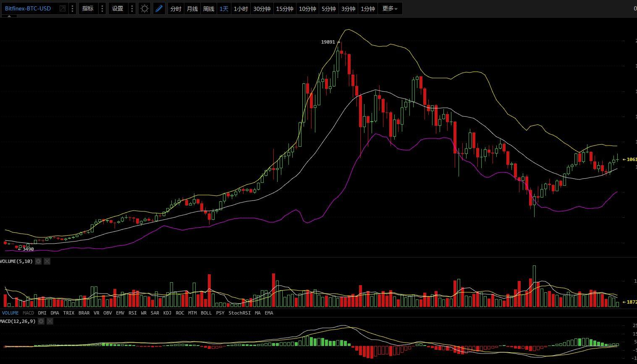Viewport: 637px width, 364px height.
Task: Select the 3分钟 timeframe
Action: [x=348, y=9]
